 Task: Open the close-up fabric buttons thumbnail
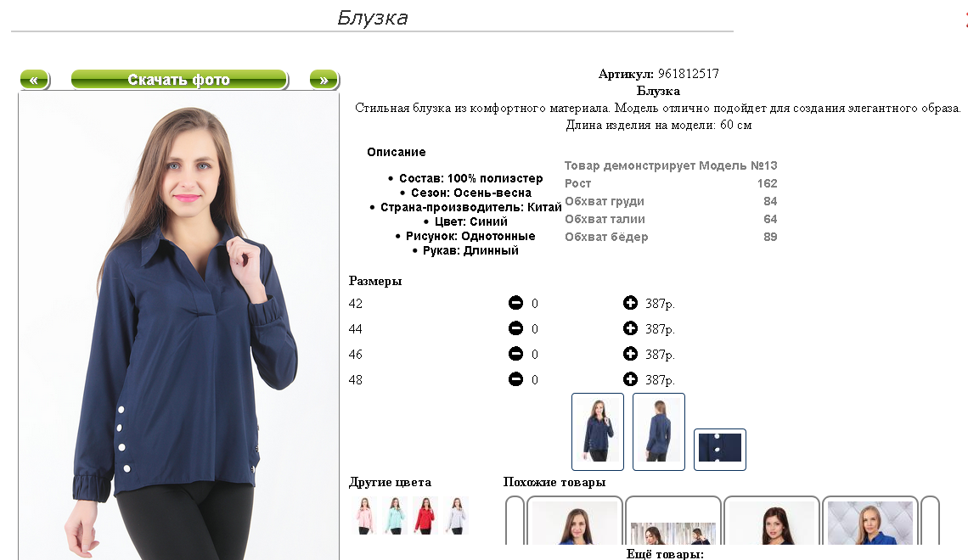coord(720,449)
